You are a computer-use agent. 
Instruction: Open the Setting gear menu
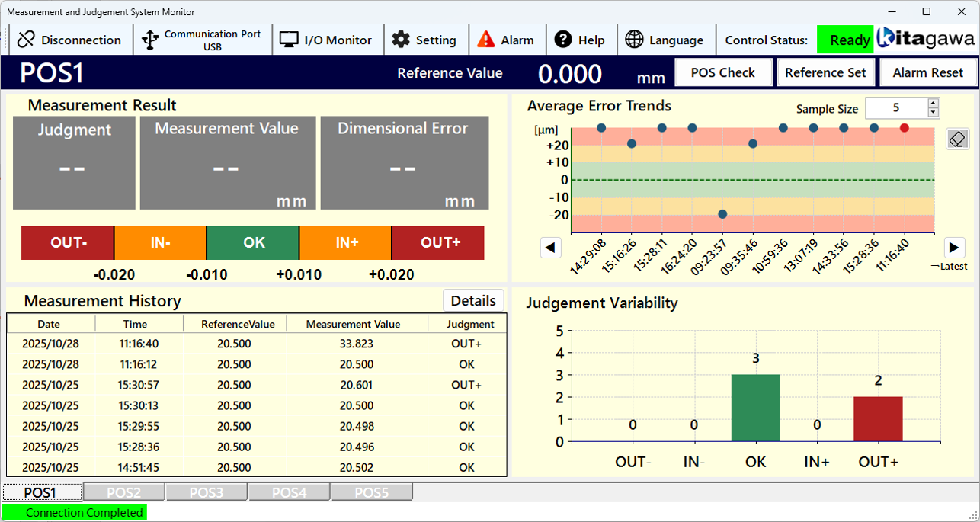424,40
